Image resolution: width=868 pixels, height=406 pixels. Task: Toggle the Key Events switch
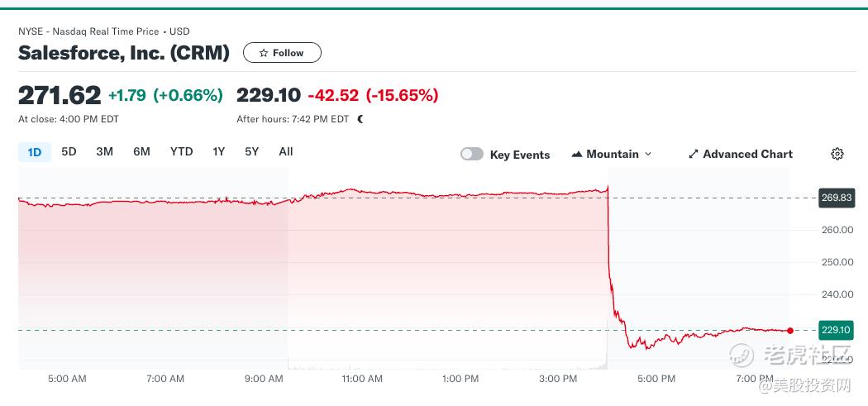coord(472,154)
